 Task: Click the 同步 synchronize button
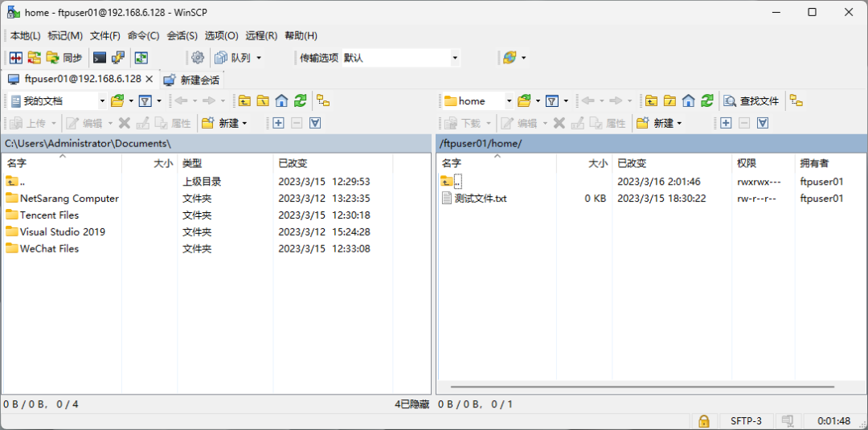(64, 58)
